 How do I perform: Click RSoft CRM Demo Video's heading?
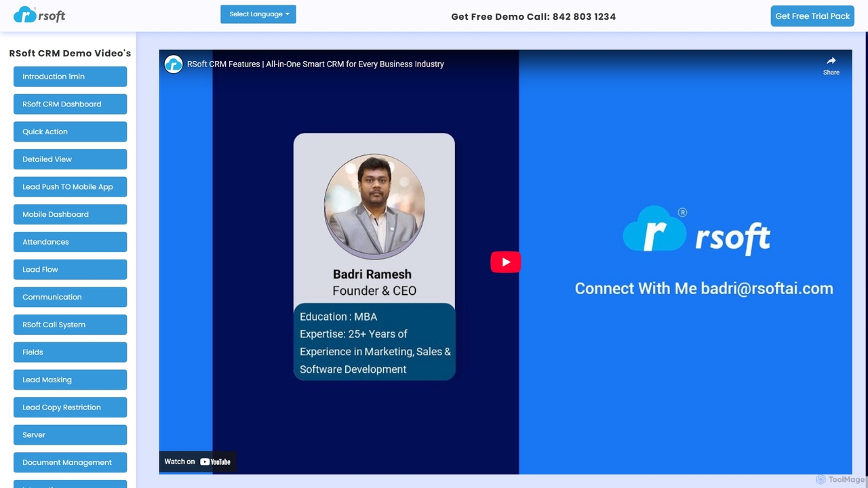[x=70, y=53]
